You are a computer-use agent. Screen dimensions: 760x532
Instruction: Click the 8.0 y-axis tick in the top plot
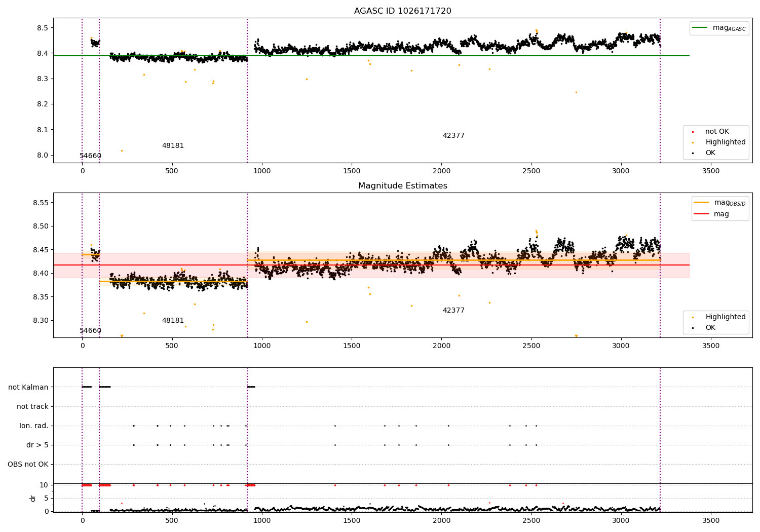click(42, 156)
